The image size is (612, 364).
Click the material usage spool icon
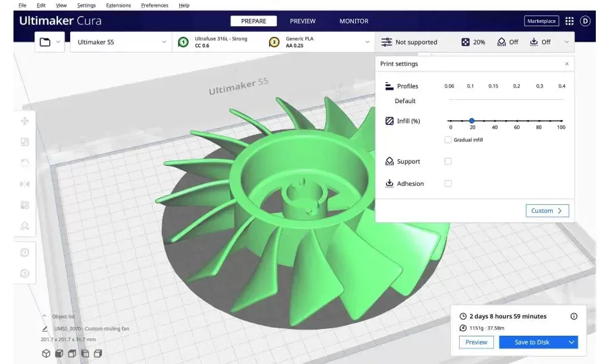point(463,328)
